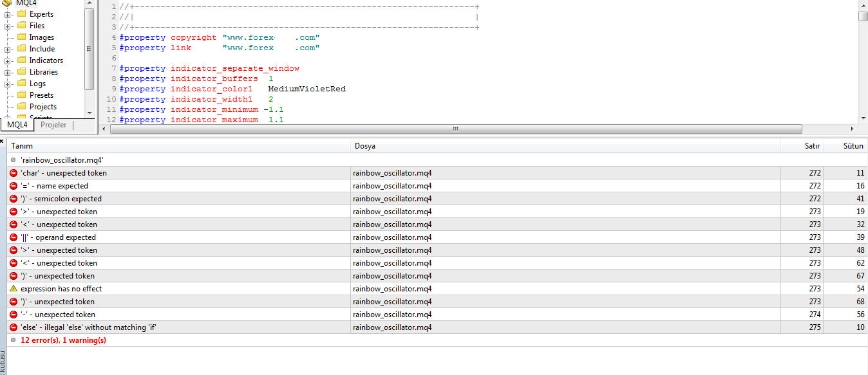868x375 pixels.
Task: Select the '12 error(s), 1 warning(s)' summary row
Action: point(63,340)
